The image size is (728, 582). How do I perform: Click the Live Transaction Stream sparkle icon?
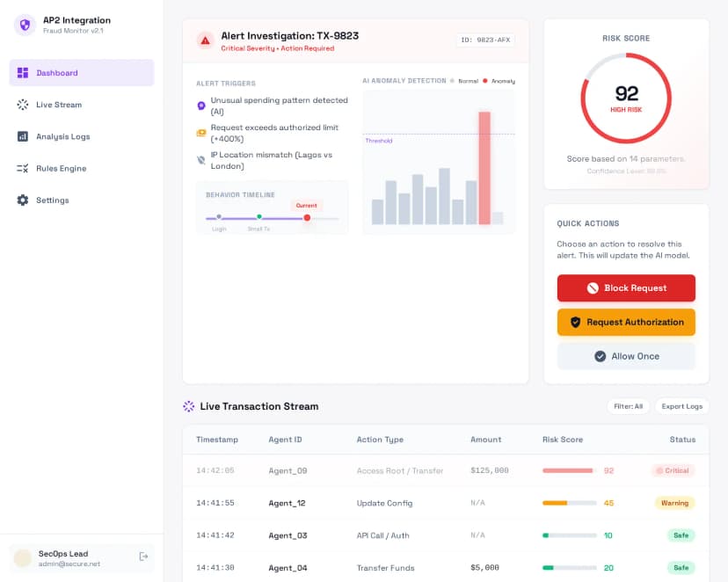(188, 406)
